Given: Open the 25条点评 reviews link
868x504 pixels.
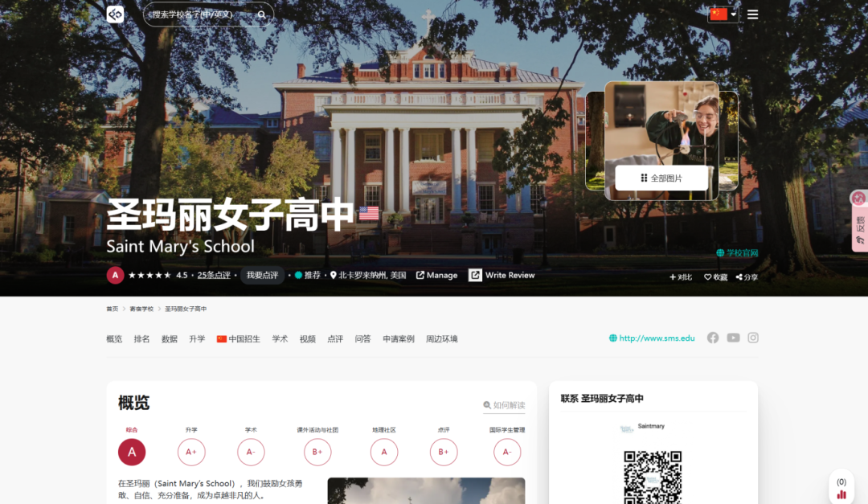Looking at the screenshot, I should tap(214, 275).
